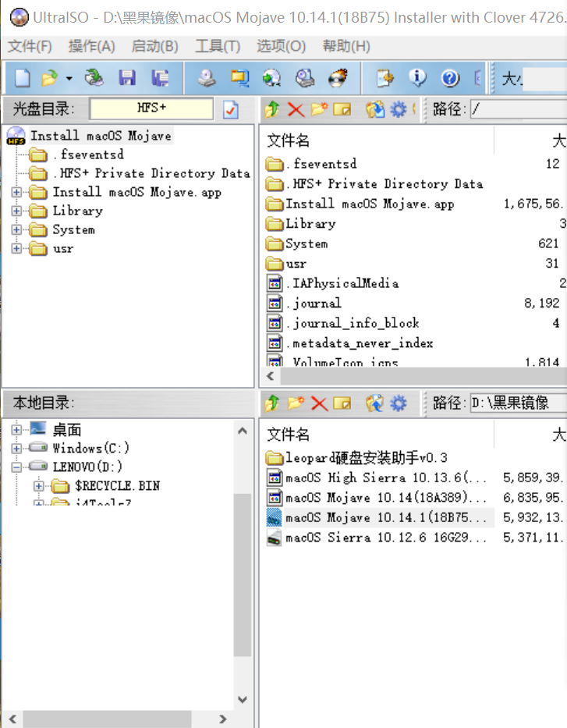Click the Save As toolbar icon
567x728 pixels.
160,78
